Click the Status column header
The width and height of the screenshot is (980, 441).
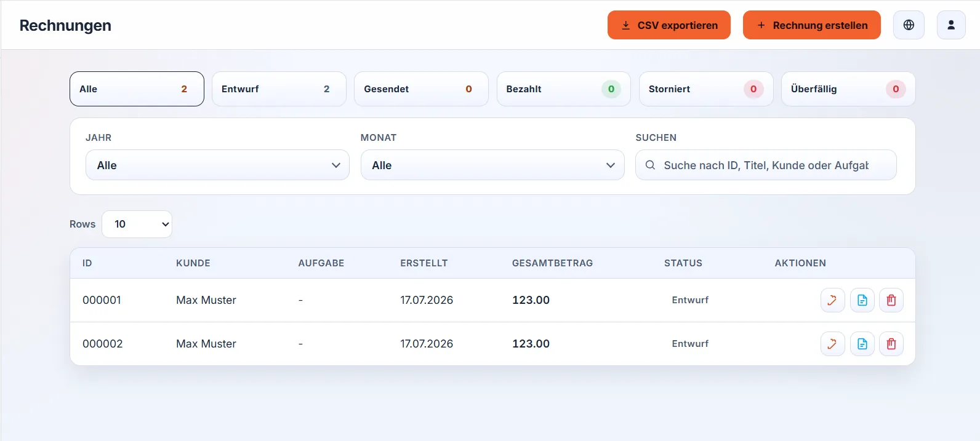683,263
